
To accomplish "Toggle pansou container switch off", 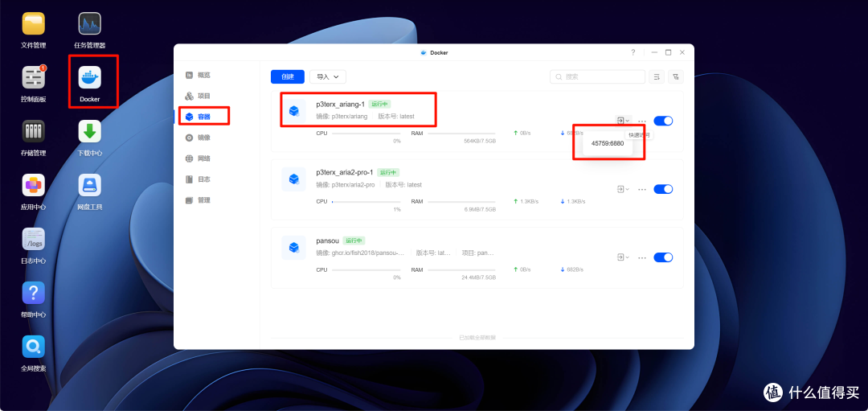I will (663, 257).
